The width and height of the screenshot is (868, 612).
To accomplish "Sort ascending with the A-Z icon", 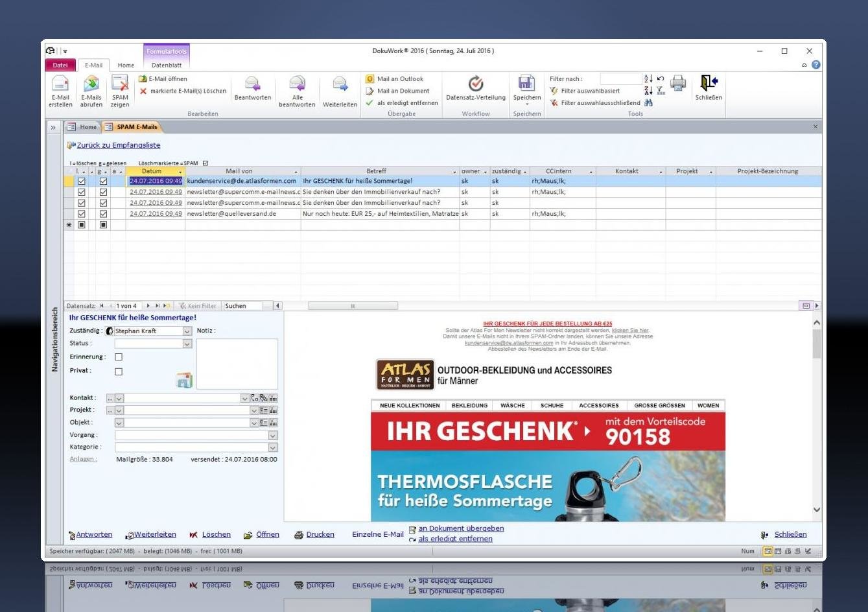I will 648,79.
